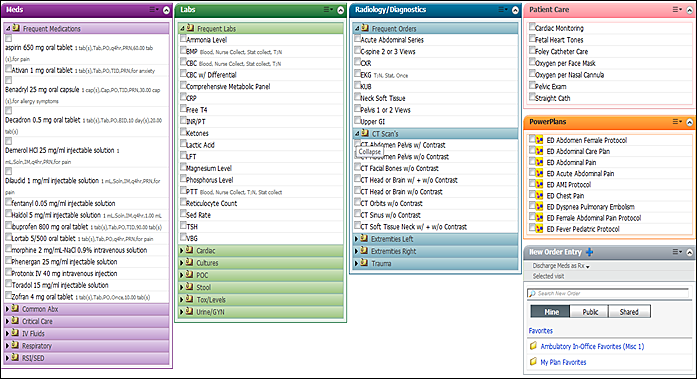Click the search magnifier icon in order search
697x379 pixels.
(532, 293)
